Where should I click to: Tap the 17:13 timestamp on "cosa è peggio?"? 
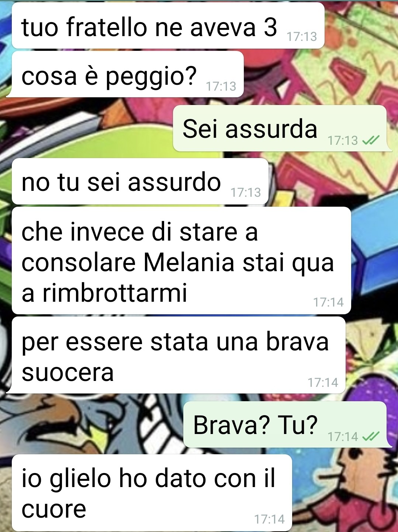click(221, 86)
